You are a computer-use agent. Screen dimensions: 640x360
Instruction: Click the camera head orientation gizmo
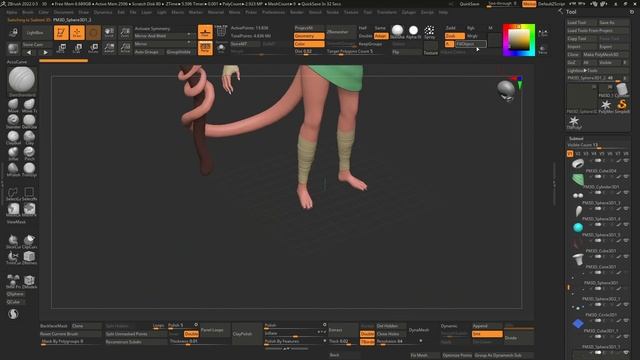tap(506, 90)
